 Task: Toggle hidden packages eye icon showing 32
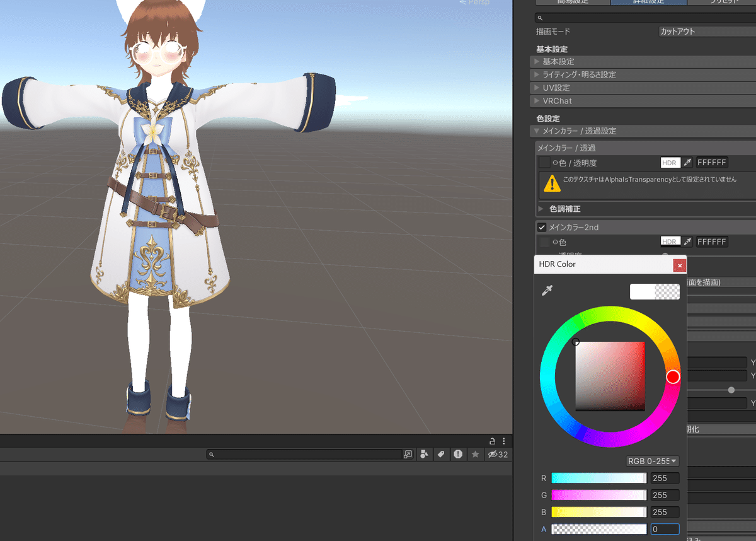tap(498, 454)
